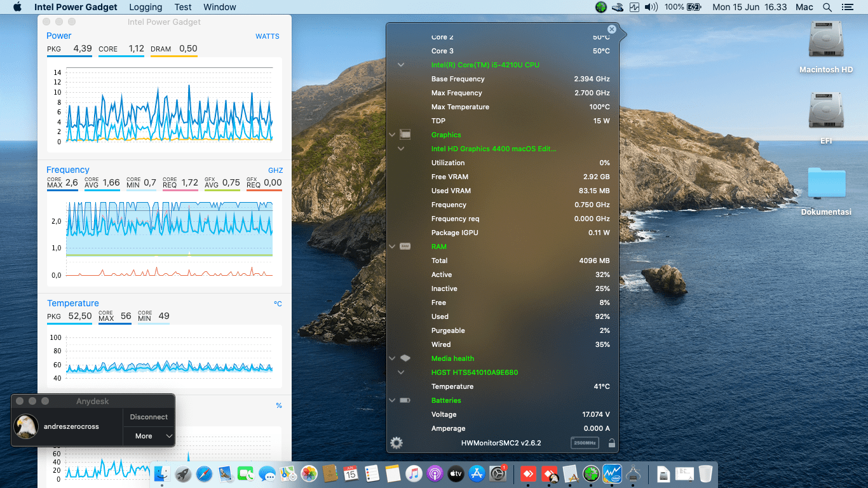Collapse the Media health group
868x488 pixels.
coord(392,358)
